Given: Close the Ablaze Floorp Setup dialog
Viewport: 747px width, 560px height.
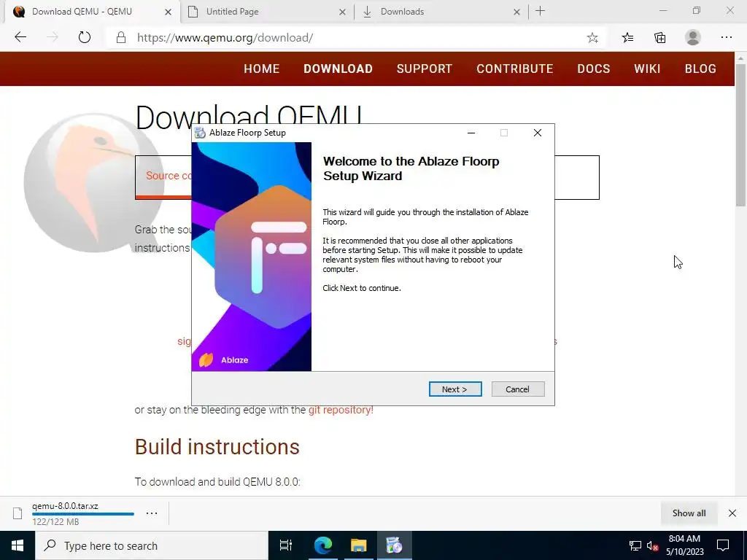Looking at the screenshot, I should [x=538, y=133].
